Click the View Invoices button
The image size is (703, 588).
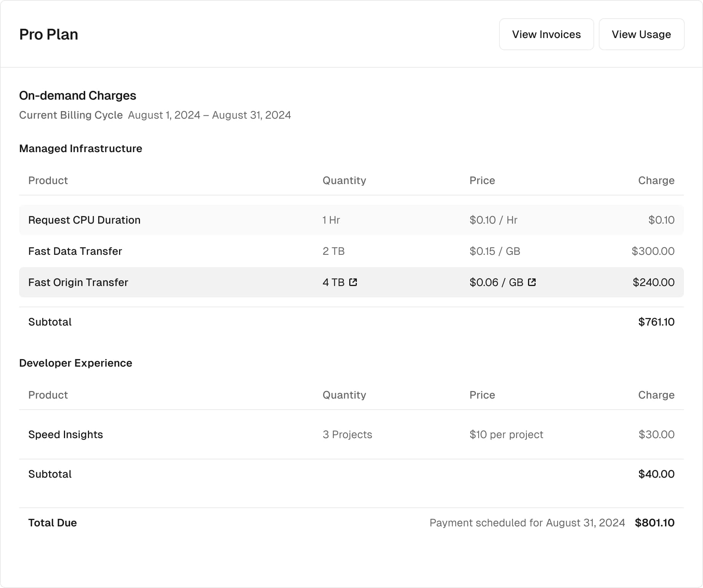click(546, 34)
